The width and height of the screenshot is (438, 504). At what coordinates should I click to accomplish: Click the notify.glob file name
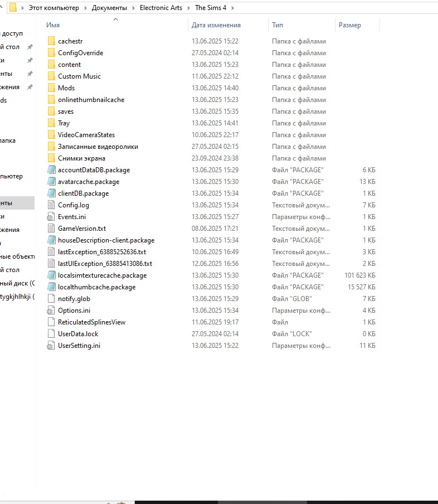click(74, 299)
